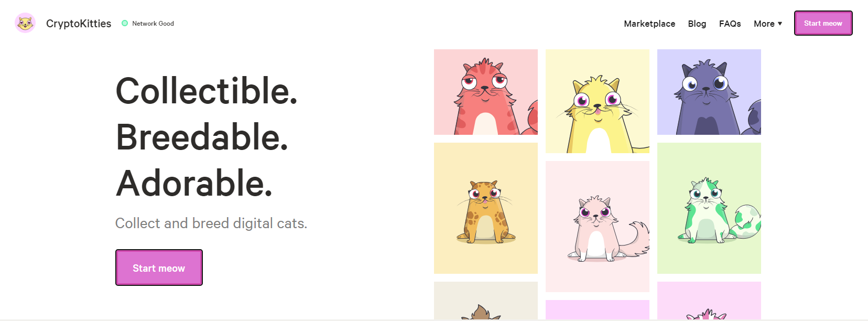This screenshot has height=321, width=868.
Task: Go to the Blog page
Action: (x=697, y=24)
